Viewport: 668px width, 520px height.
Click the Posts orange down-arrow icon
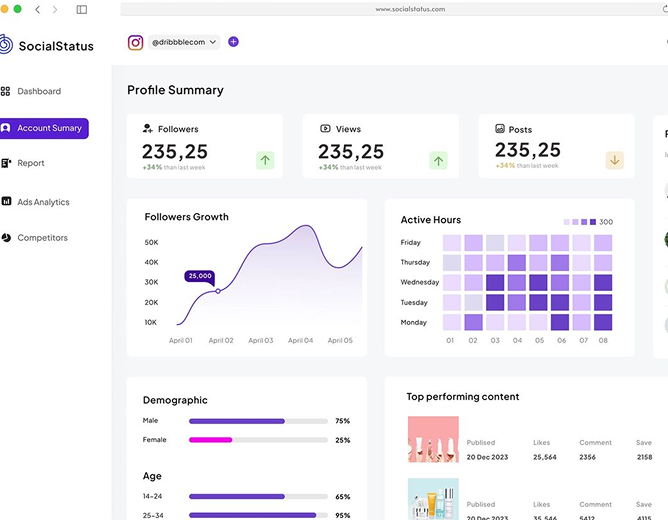coord(615,160)
